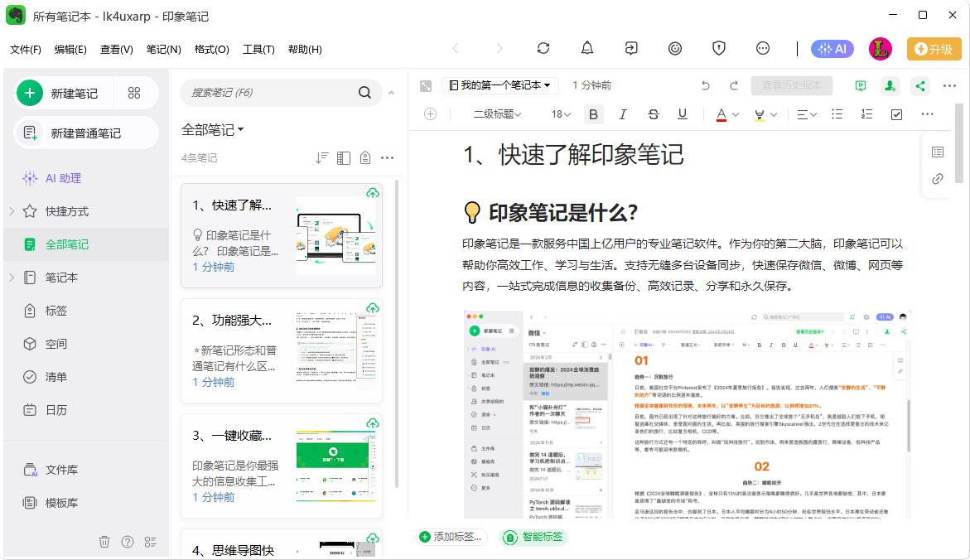
Task: Open the notifications bell
Action: (x=587, y=49)
